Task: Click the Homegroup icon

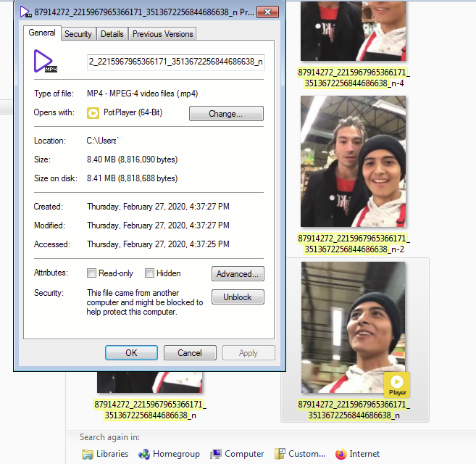Action: [x=144, y=455]
